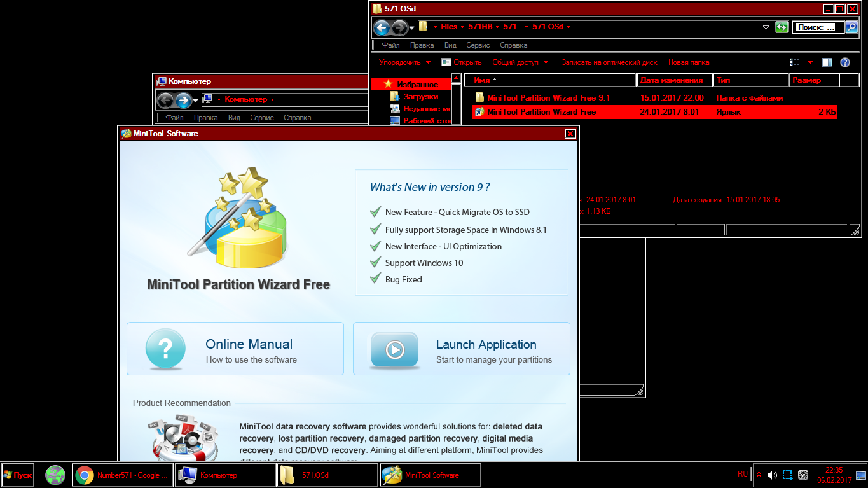This screenshot has height=488, width=868.
Task: Click the MiniTool Software taskbar button
Action: [x=430, y=475]
